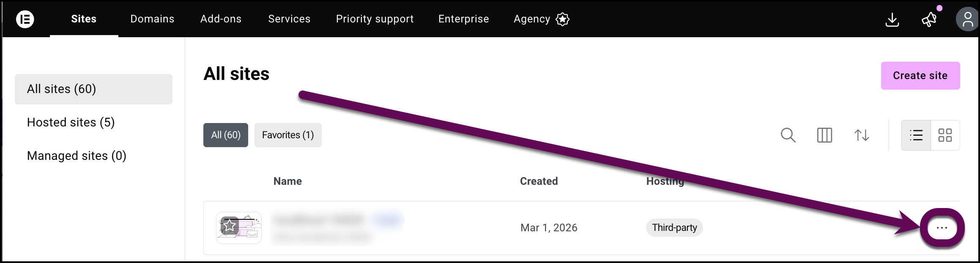Screen dimensions: 980x263
Task: Click the Agency badge icon in the navigation
Action: click(x=562, y=19)
